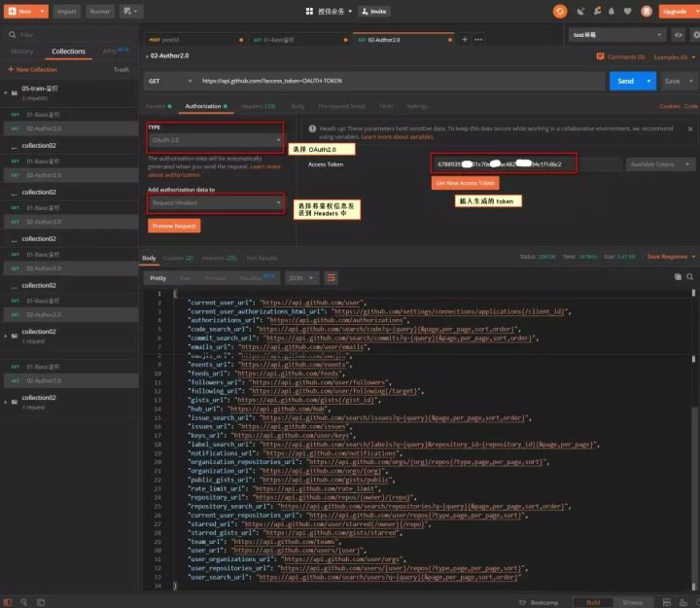The width and height of the screenshot is (700, 608).
Task: Open the JSON format dropdown
Action: [301, 278]
